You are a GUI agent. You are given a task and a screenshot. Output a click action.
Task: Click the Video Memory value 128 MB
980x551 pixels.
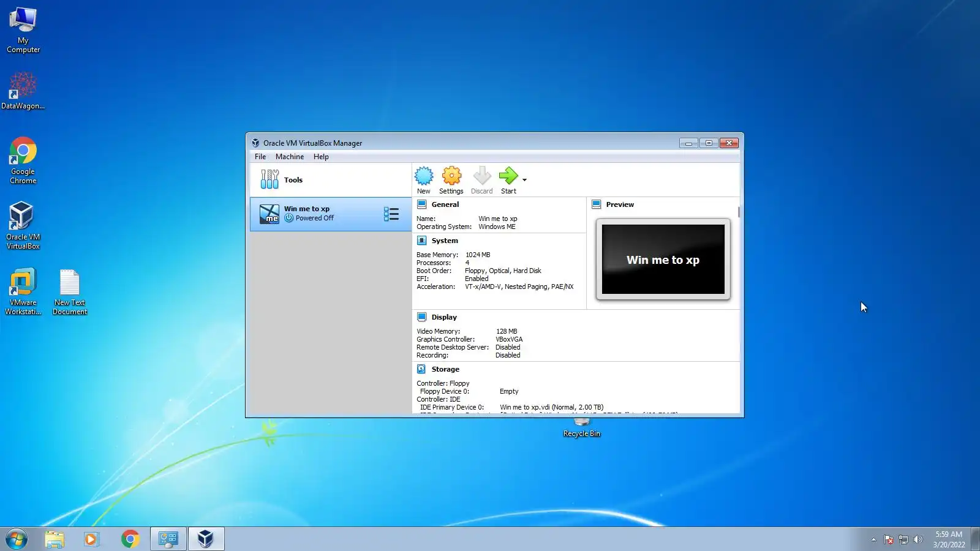(507, 331)
